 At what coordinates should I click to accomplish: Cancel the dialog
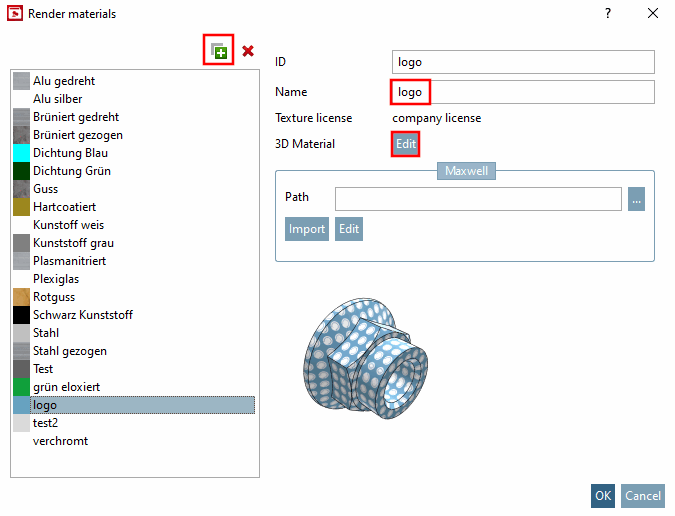(643, 496)
